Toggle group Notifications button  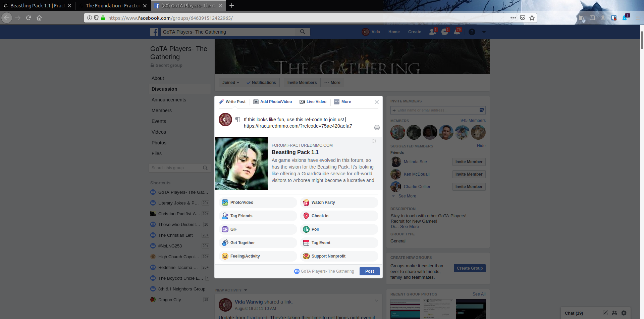coord(261,83)
